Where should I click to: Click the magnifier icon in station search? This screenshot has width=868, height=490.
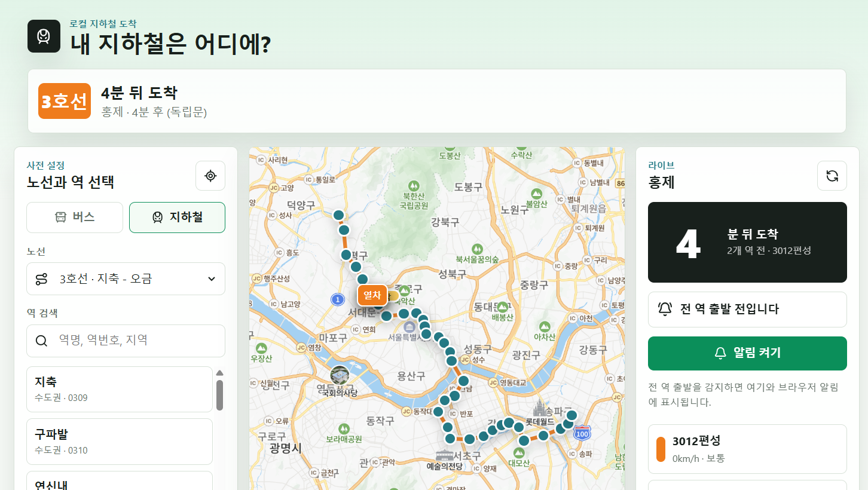pyautogui.click(x=42, y=341)
